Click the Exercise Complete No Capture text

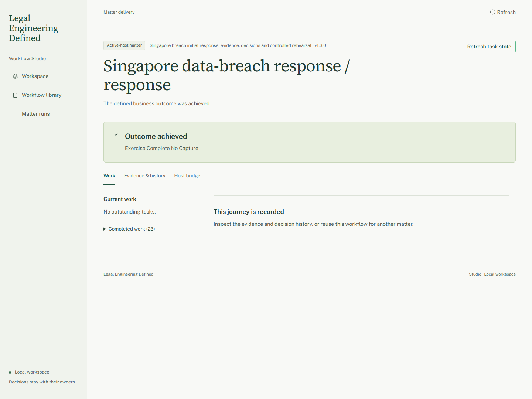[x=161, y=148]
